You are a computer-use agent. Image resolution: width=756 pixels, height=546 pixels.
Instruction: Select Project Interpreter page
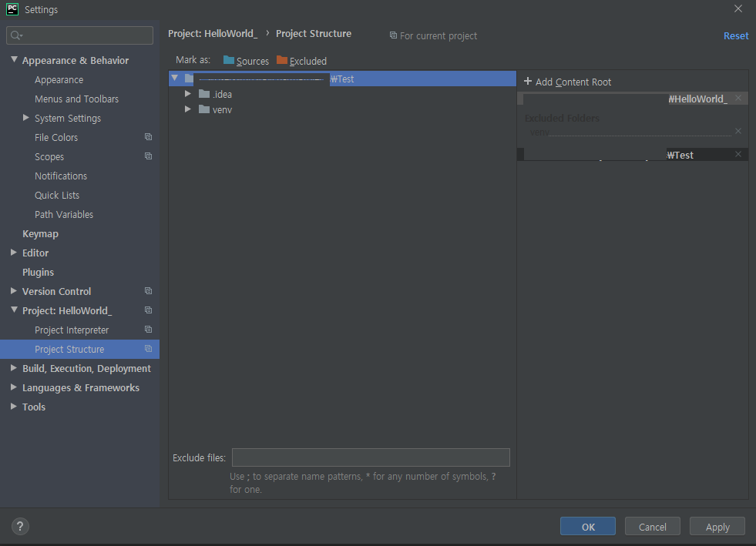coord(72,330)
